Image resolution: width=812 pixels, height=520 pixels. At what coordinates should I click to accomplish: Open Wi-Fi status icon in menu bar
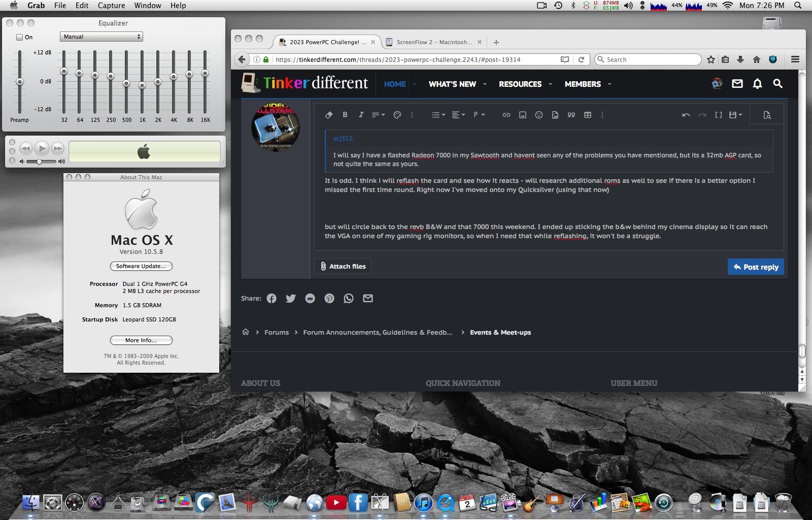[x=727, y=6]
